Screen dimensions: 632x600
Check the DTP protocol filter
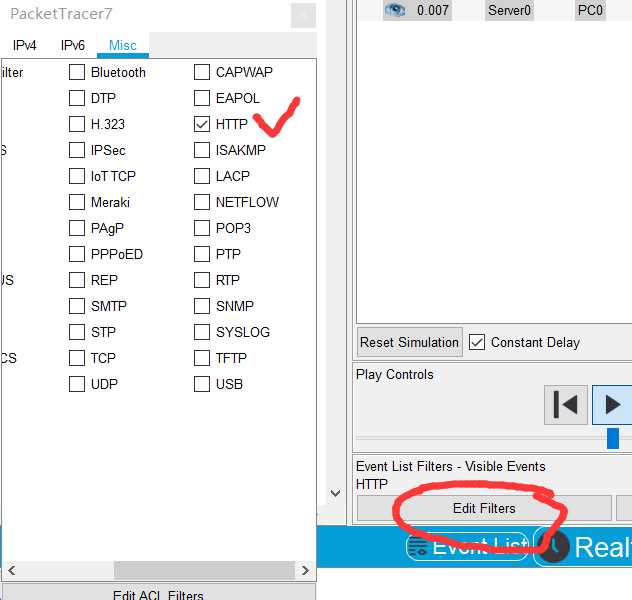77,98
